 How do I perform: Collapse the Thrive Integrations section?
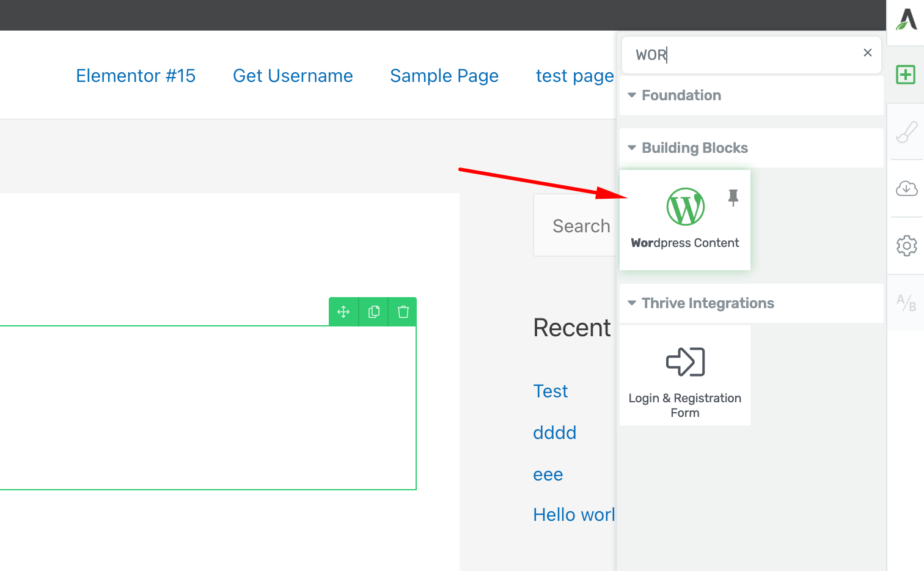632,303
